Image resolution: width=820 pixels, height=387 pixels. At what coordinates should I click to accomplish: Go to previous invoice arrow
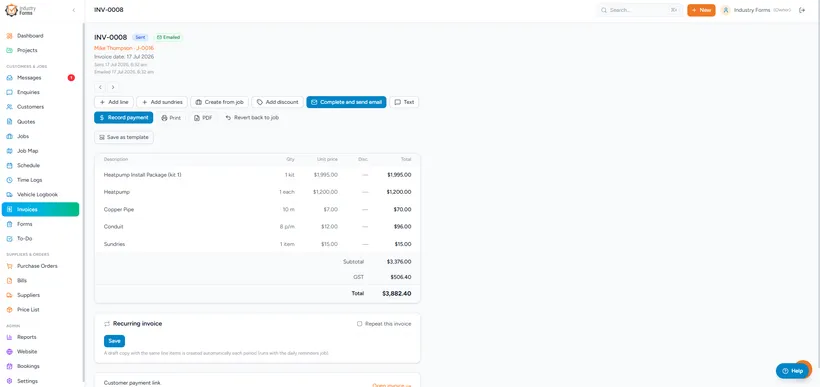pos(100,87)
